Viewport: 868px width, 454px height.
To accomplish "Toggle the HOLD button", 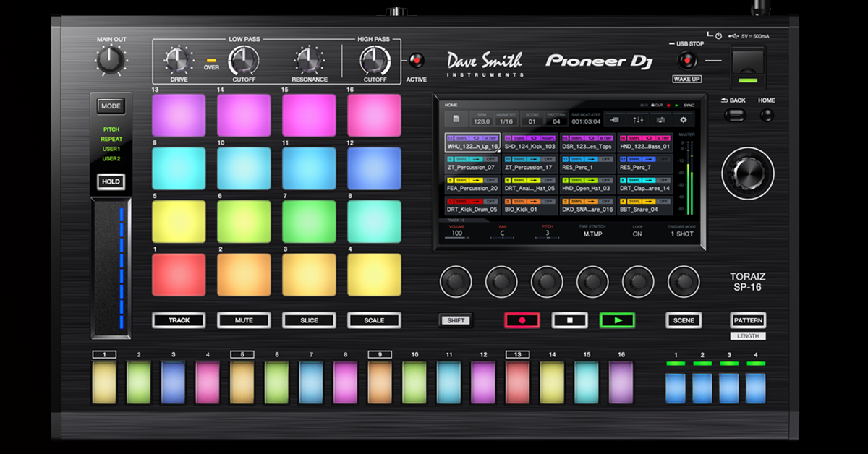I will pos(111,181).
